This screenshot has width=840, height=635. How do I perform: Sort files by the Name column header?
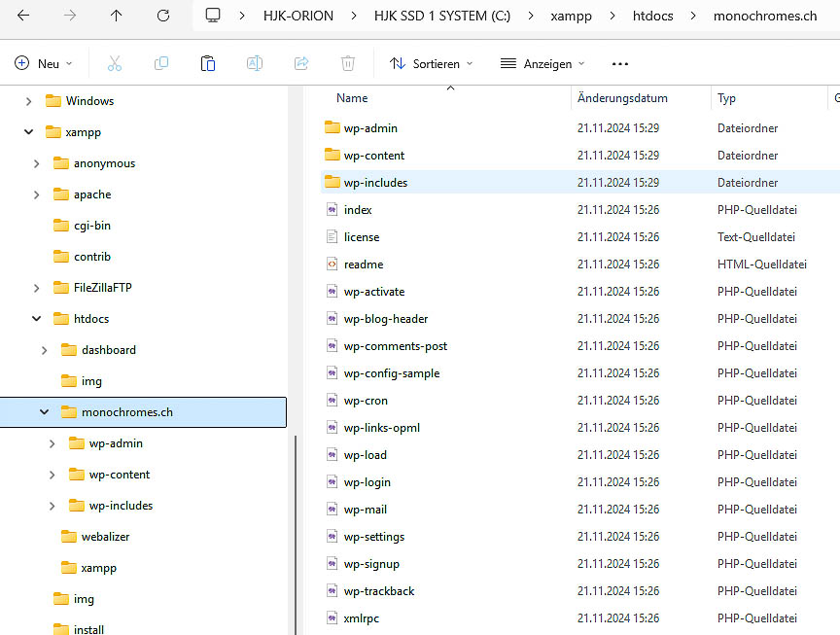[x=352, y=97]
